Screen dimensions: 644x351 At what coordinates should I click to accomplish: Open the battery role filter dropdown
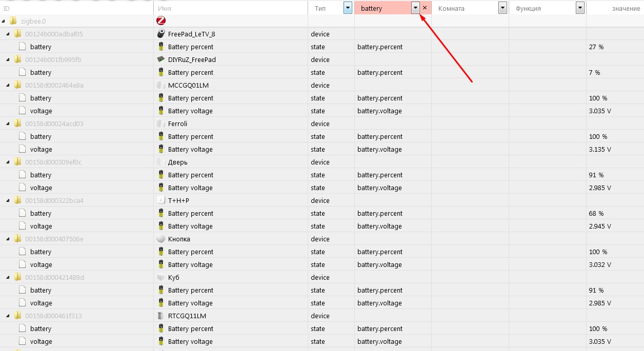click(415, 8)
